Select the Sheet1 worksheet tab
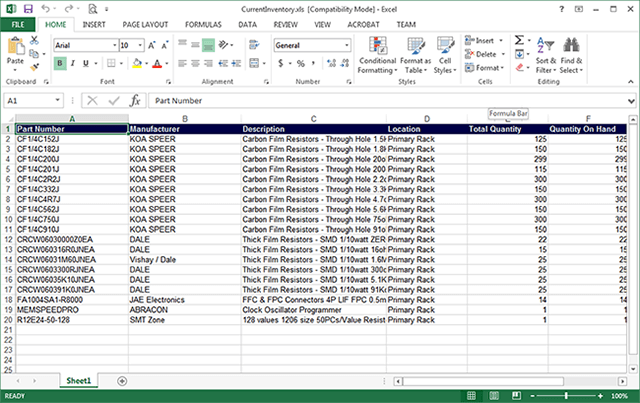This screenshot has width=640, height=403. tap(78, 381)
